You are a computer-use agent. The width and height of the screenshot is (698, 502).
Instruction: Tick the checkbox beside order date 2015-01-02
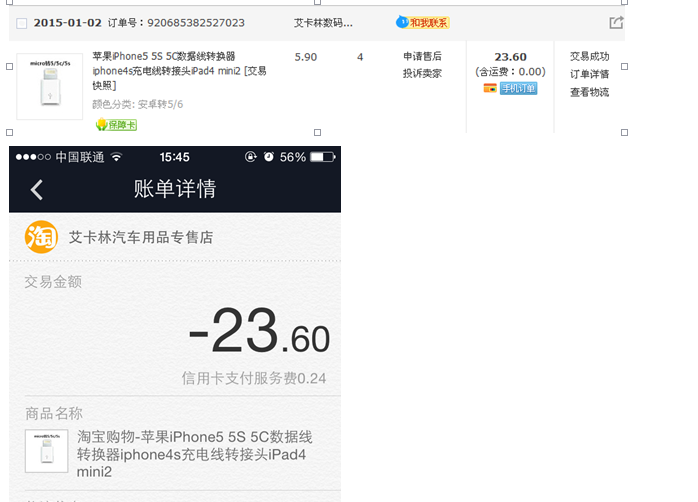(22, 23)
